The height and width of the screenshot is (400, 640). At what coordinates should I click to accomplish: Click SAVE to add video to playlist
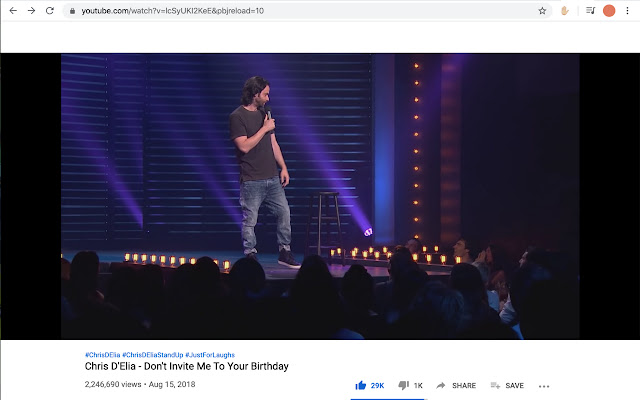(507, 385)
